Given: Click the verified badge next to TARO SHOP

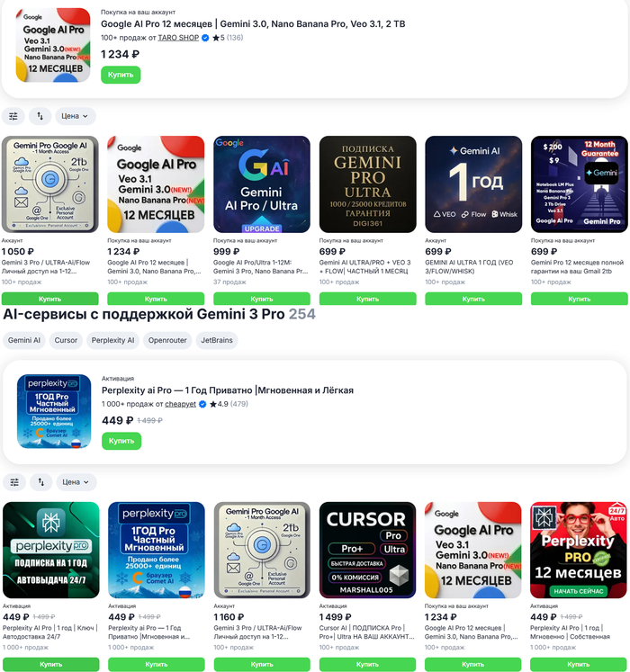Looking at the screenshot, I should [x=205, y=38].
